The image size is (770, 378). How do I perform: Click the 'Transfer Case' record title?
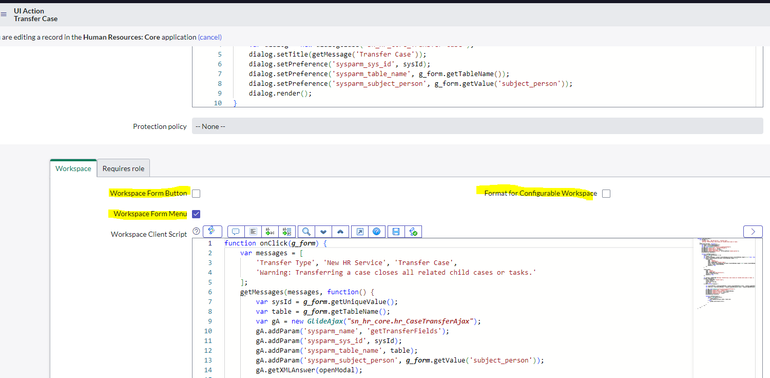[35, 19]
